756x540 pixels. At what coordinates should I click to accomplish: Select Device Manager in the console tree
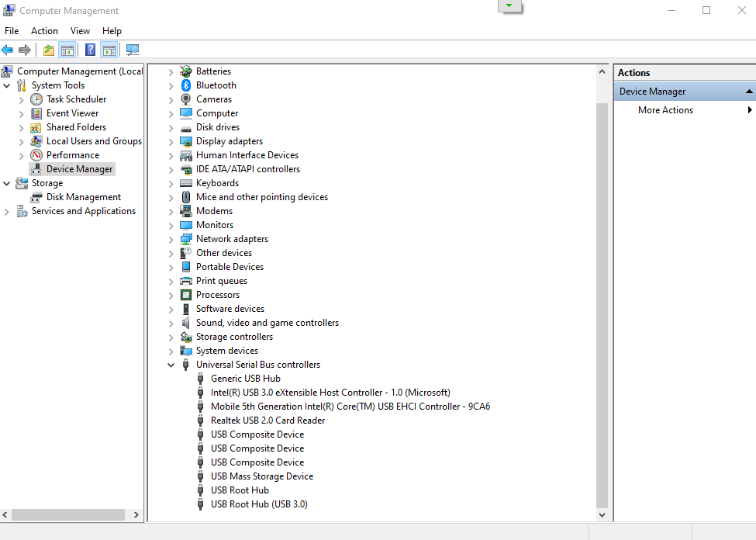coord(80,169)
